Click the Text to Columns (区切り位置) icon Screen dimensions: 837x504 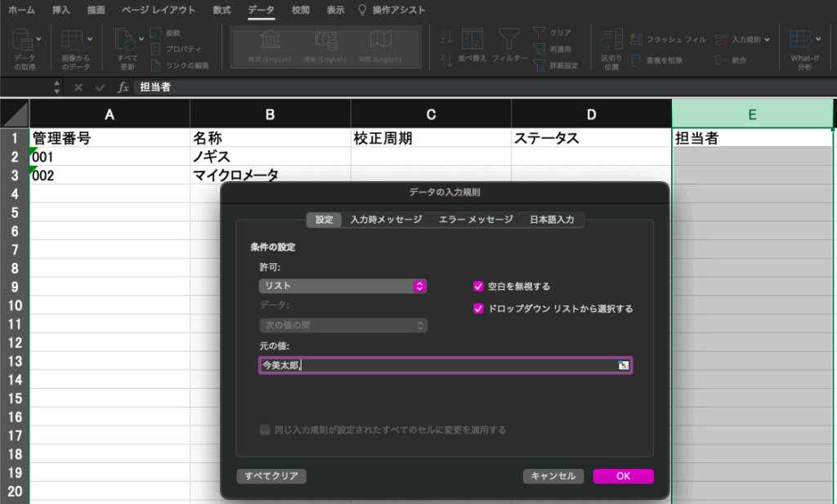611,41
